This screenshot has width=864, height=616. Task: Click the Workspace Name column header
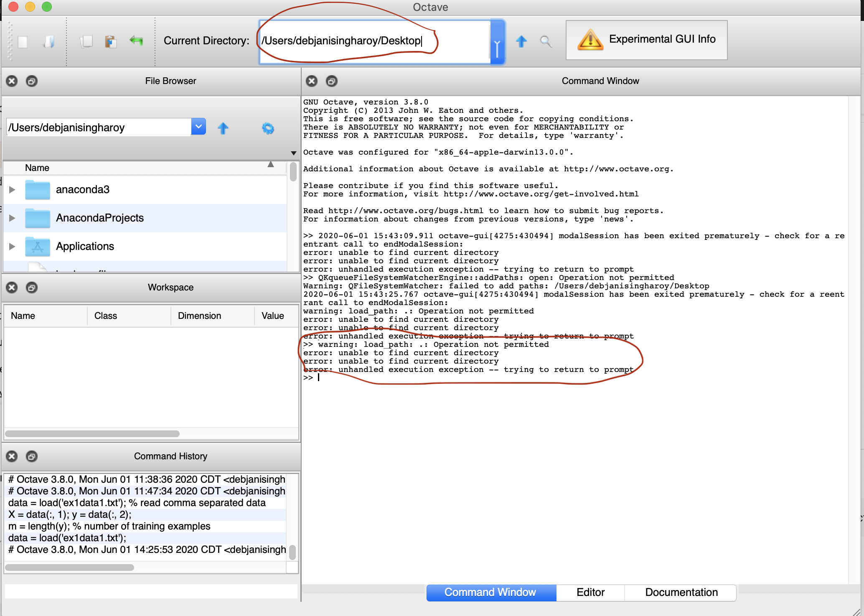pyautogui.click(x=46, y=316)
